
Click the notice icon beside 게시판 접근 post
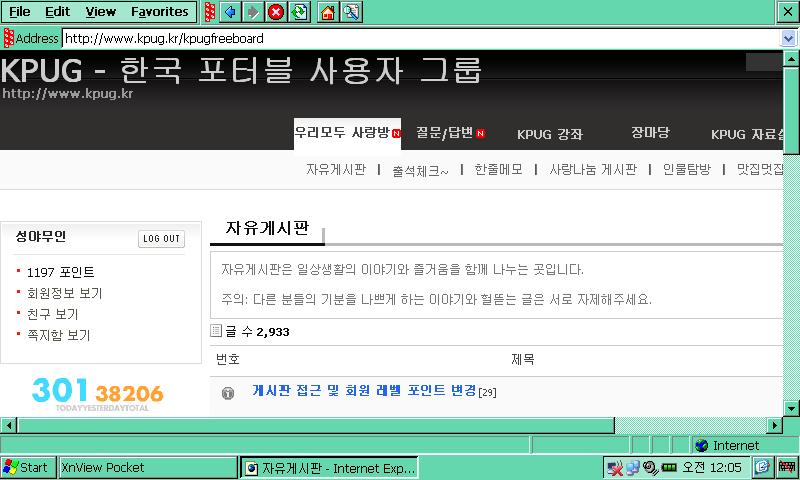click(228, 393)
